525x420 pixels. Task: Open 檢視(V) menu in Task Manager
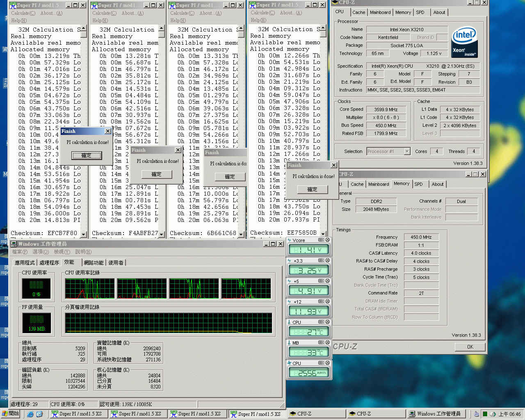coord(62,252)
